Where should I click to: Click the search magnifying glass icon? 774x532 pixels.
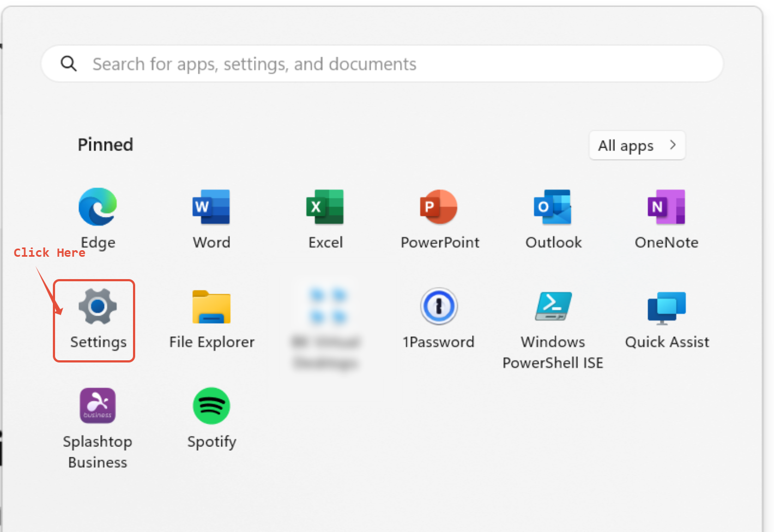[x=69, y=64]
